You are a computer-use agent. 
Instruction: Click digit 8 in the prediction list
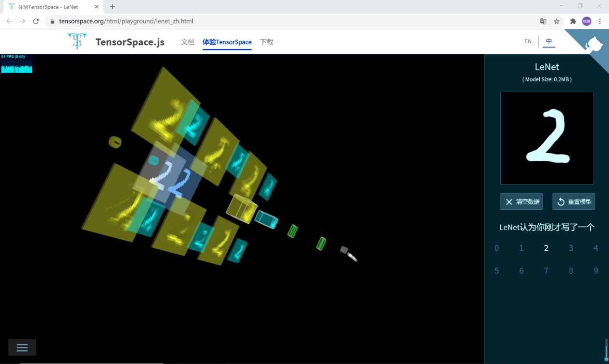571,271
